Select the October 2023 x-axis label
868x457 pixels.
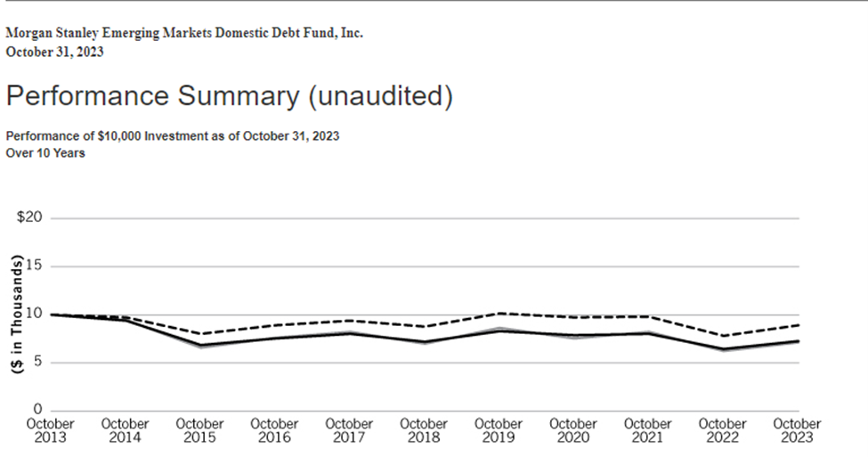click(x=797, y=430)
